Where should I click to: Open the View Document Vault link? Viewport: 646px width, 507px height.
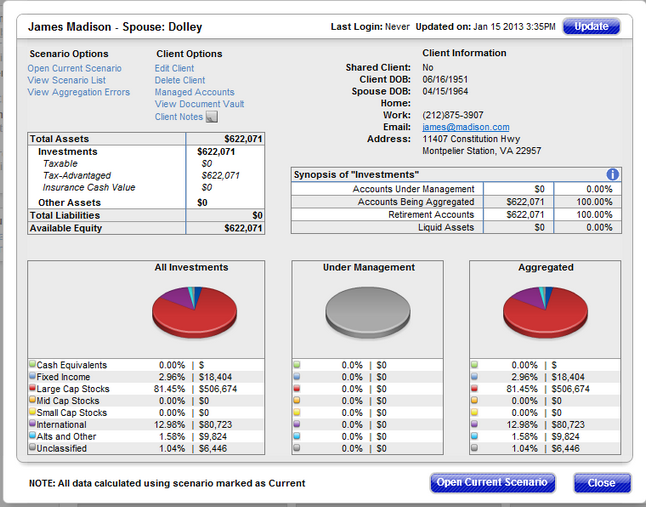(199, 104)
